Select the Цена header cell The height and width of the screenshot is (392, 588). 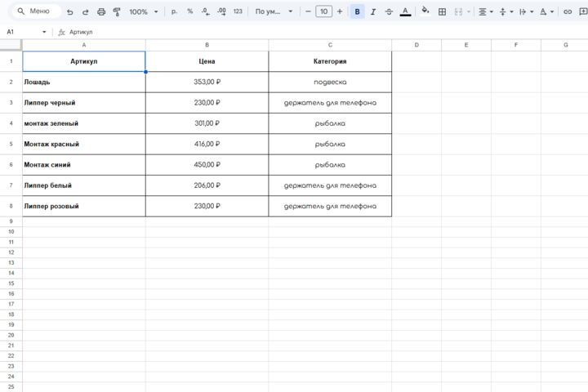point(207,61)
